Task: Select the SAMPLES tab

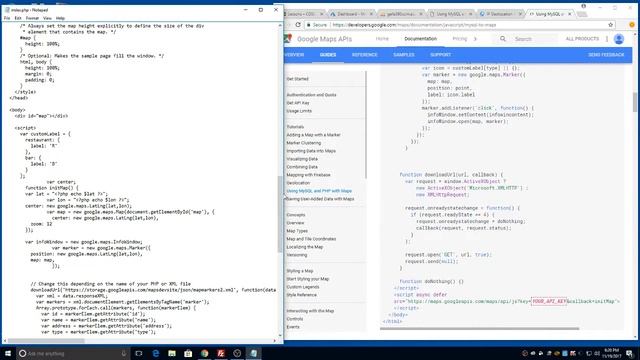Action: tap(404, 55)
